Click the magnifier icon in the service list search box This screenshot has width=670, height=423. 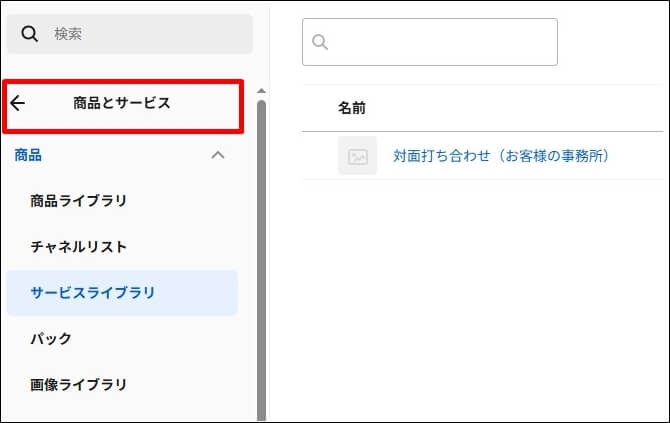320,42
